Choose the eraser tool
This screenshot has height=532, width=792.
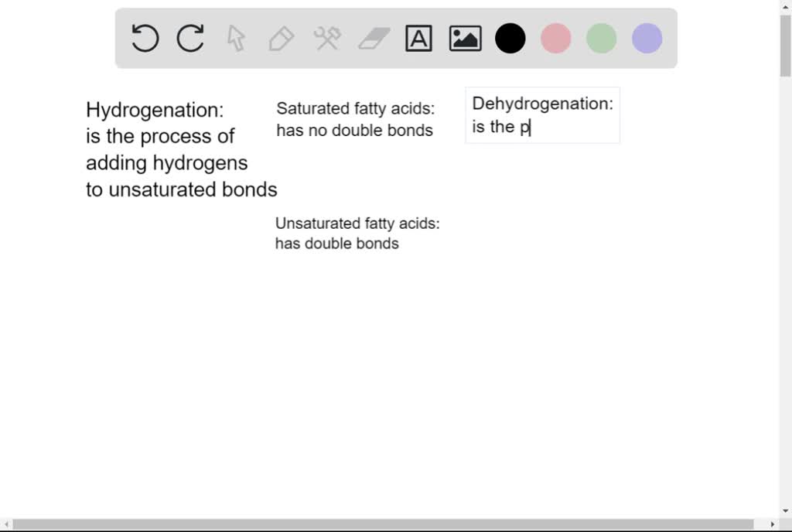(374, 38)
